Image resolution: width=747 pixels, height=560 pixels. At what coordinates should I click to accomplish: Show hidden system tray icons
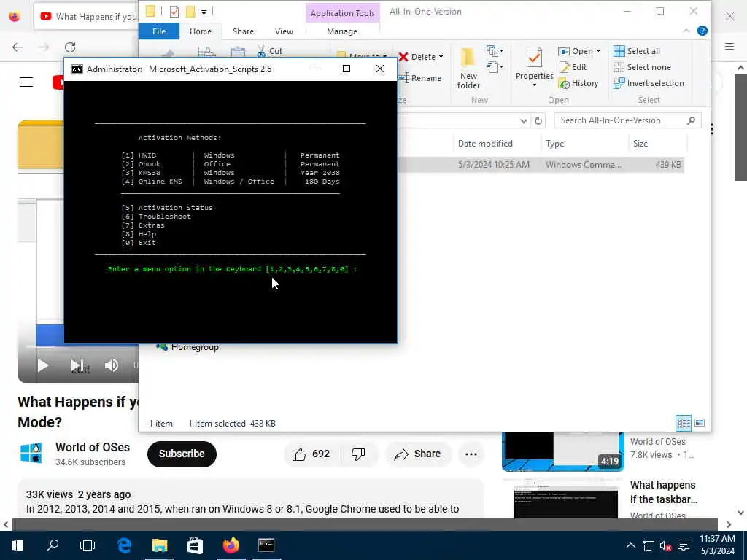(631, 545)
